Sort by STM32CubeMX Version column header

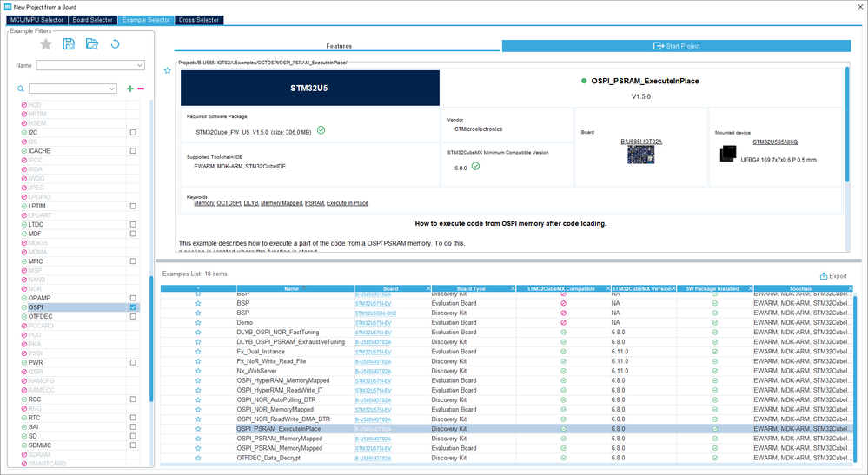tap(644, 288)
